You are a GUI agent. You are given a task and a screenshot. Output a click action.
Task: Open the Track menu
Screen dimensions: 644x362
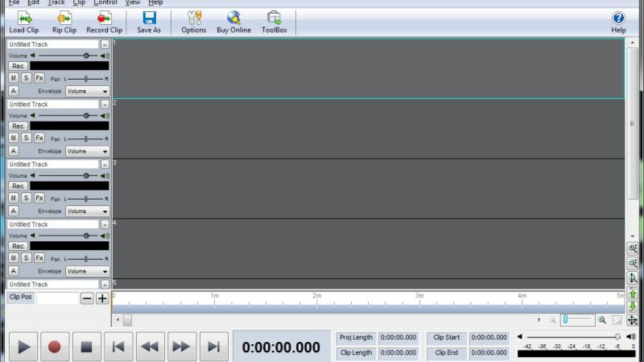[x=56, y=3]
